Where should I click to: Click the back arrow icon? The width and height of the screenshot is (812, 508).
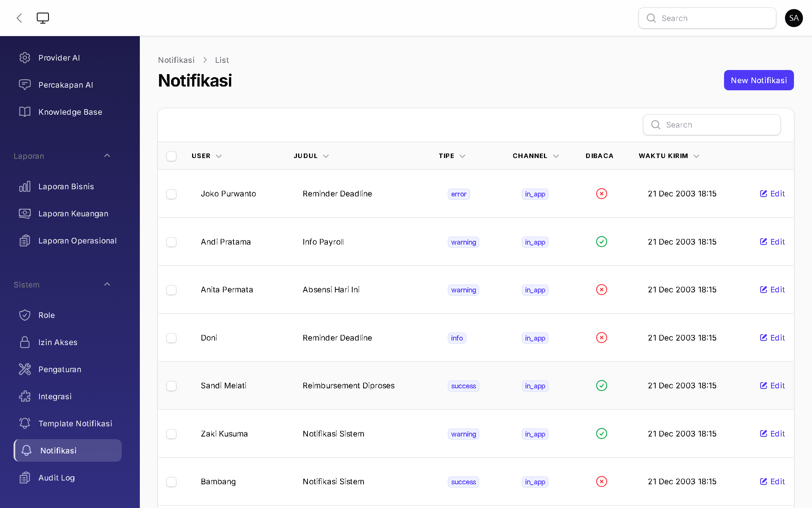click(20, 18)
